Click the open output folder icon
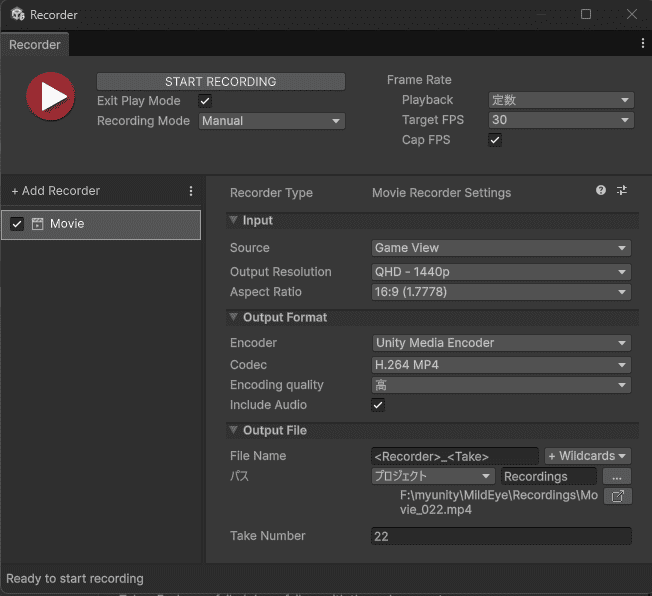The width and height of the screenshot is (652, 596). pos(618,496)
